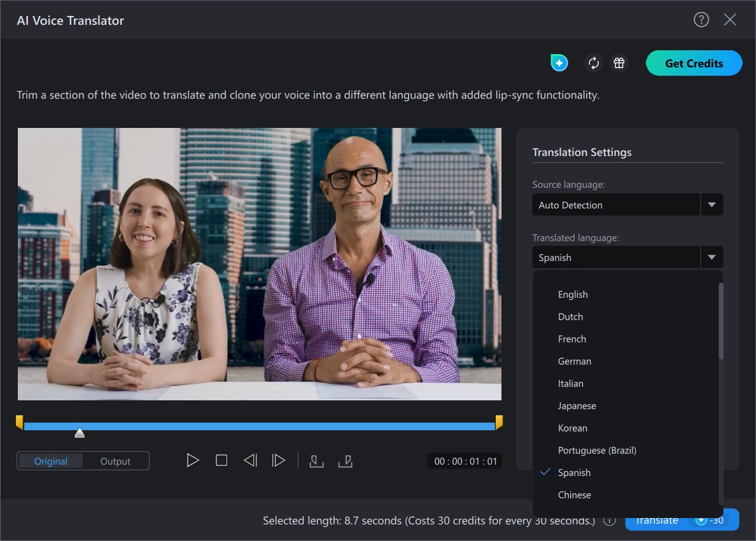The height and width of the screenshot is (541, 756).
Task: Click the white playhead on the timeline
Action: 80,433
